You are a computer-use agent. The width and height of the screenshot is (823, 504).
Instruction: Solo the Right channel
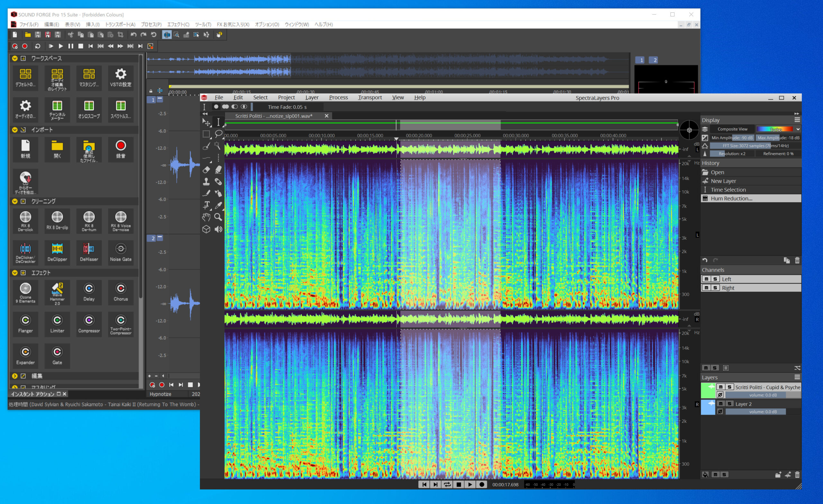(715, 288)
